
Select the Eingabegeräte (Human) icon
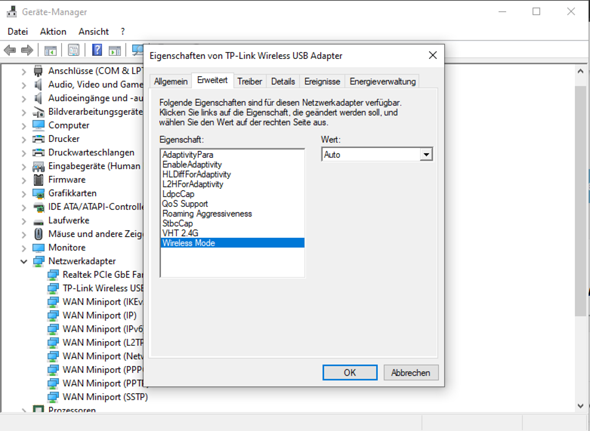(x=38, y=166)
